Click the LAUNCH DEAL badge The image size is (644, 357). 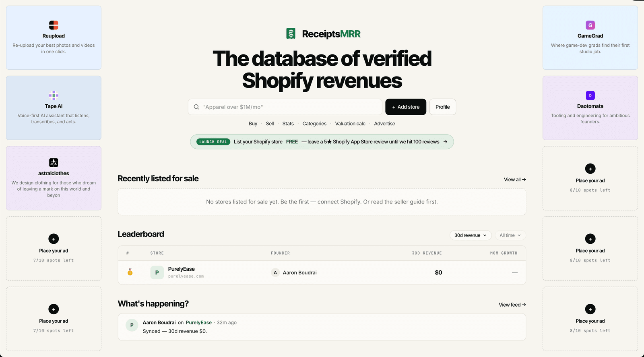[x=213, y=142]
